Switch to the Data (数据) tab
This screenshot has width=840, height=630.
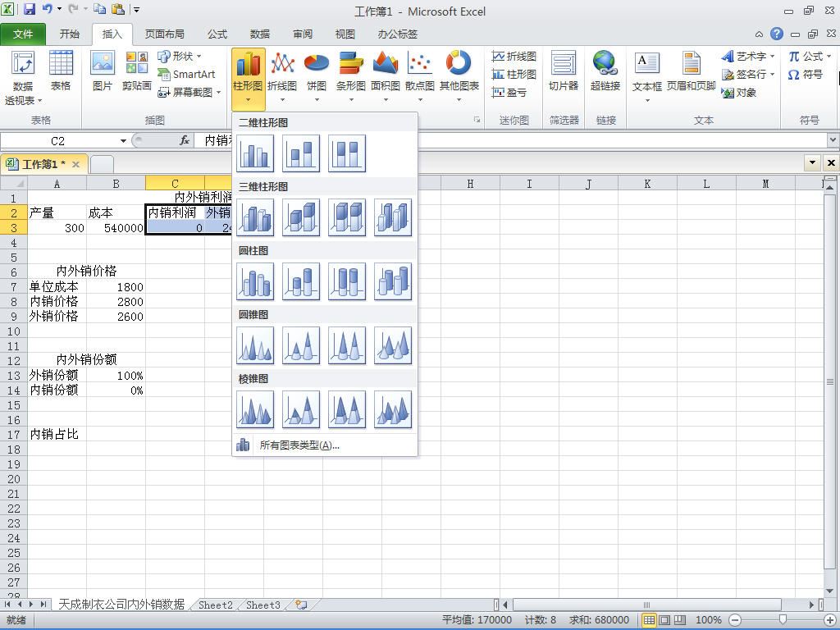260,34
